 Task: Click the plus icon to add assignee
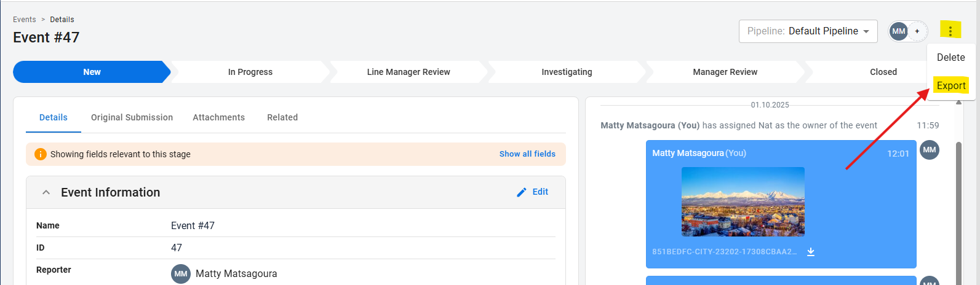917,31
